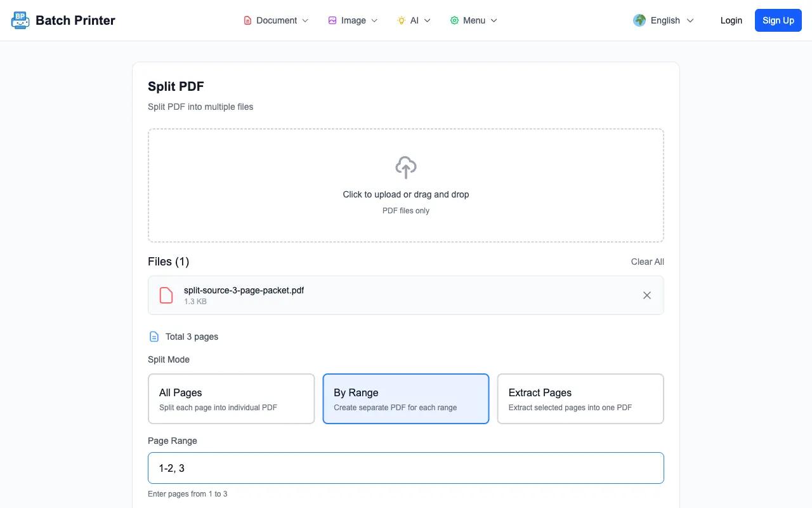Viewport: 812px width, 508px height.
Task: Click the blue page-count document icon
Action: point(154,337)
